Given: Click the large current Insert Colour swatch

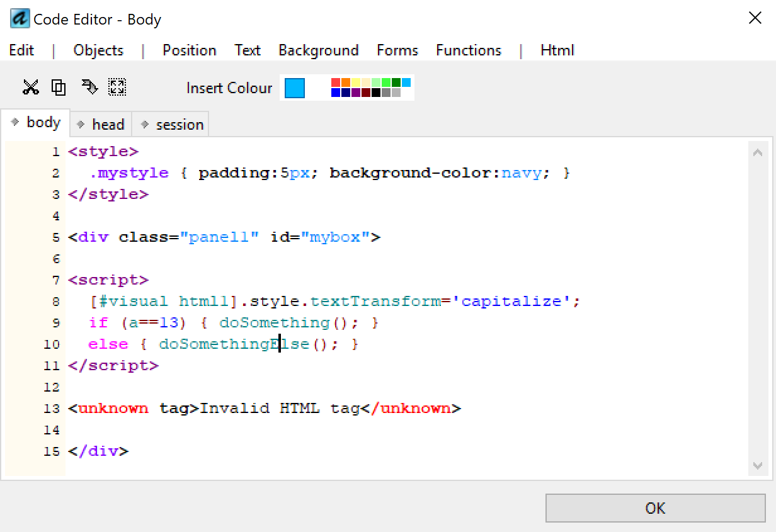Looking at the screenshot, I should (295, 88).
